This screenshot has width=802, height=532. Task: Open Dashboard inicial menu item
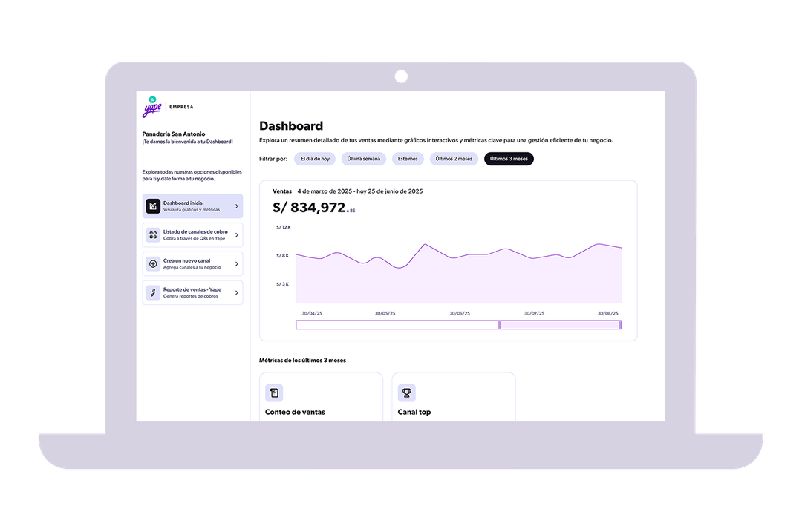tap(193, 206)
